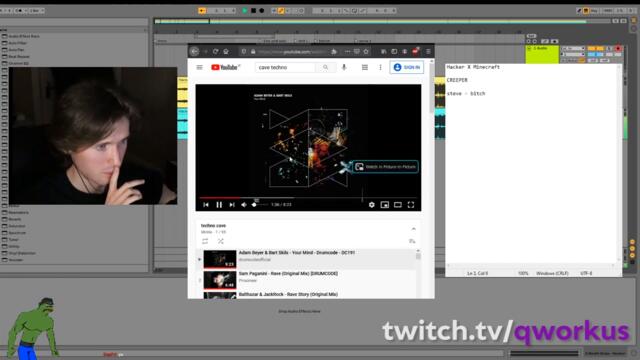This screenshot has width=640, height=360.
Task: Enter fullscreen video mode
Action: 411,205
